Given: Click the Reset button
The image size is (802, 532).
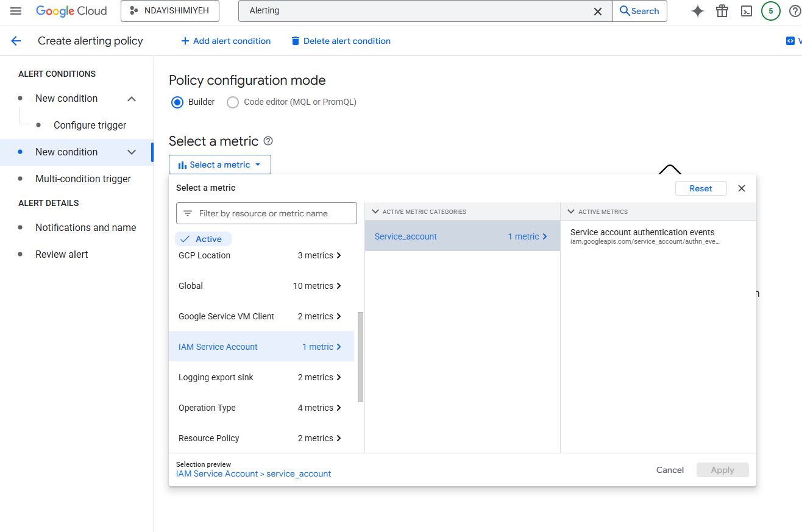Looking at the screenshot, I should [701, 188].
